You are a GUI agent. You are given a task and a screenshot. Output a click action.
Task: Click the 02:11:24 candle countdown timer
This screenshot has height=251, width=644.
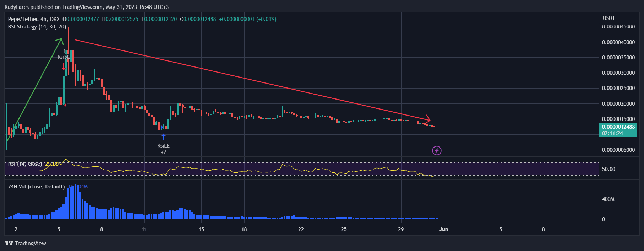[612, 133]
